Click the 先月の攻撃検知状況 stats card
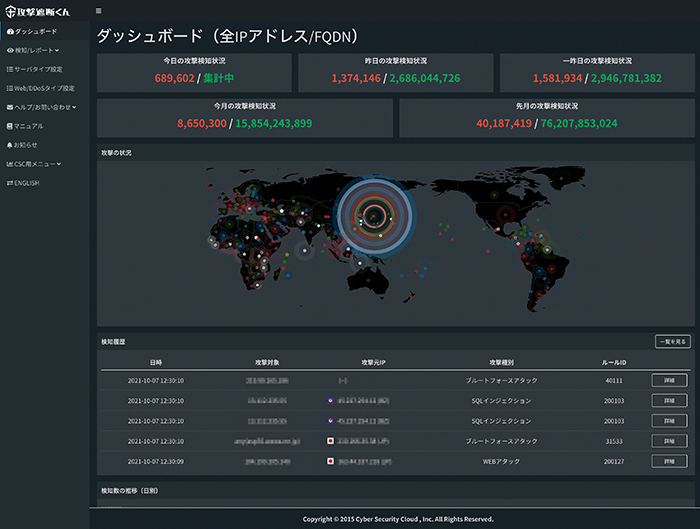The image size is (700, 529). 545,117
